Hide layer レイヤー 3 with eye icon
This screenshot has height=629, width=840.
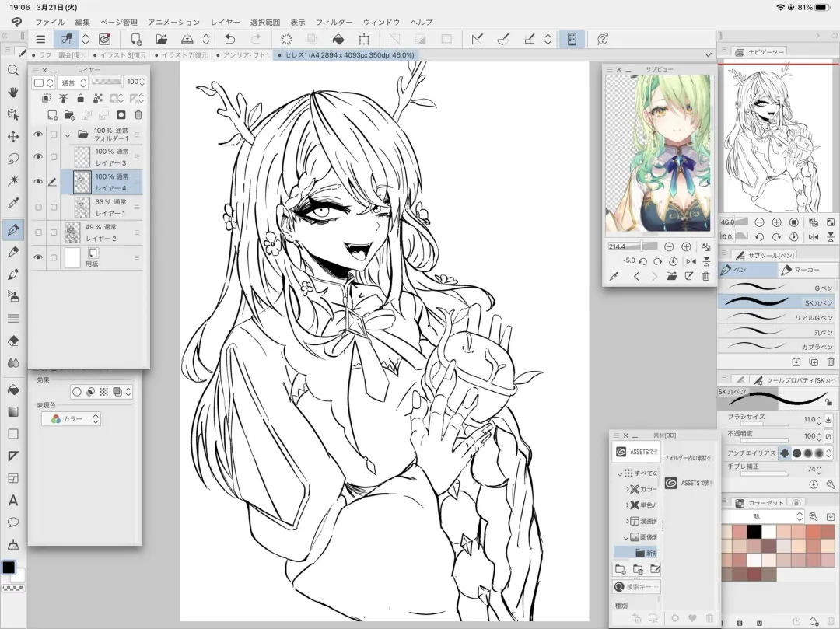point(38,156)
